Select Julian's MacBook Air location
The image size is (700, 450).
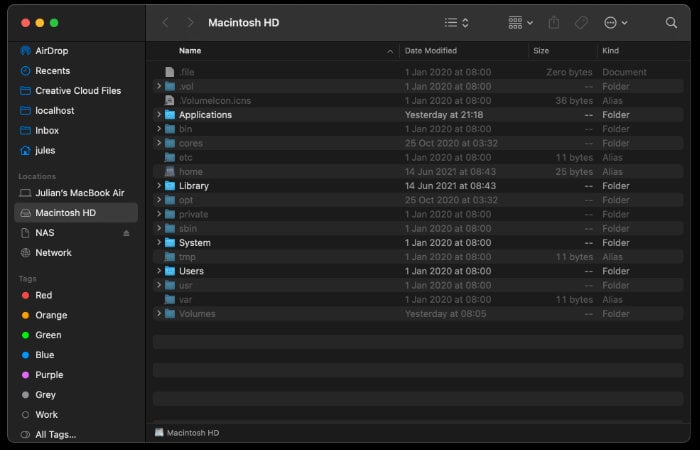[76, 193]
